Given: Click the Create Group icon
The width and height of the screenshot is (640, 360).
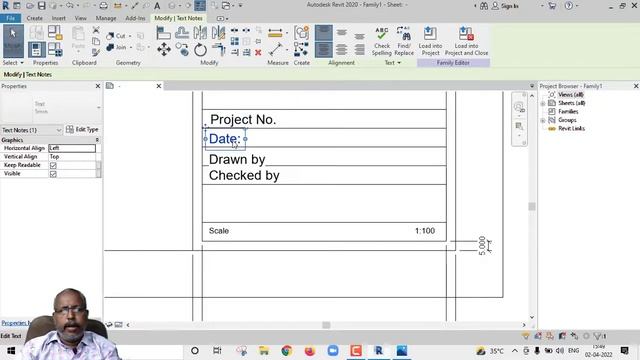Looking at the screenshot, I should [x=302, y=33].
